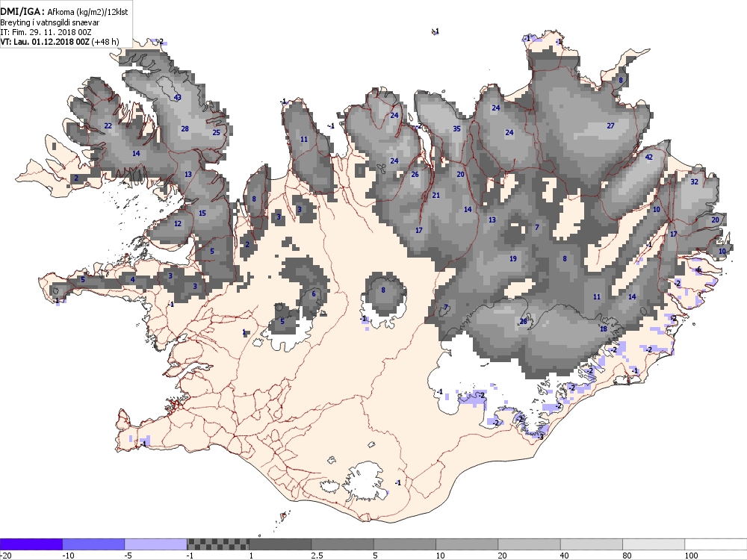
Task: Click the legend swatch between 10 and 20
Action: (467, 544)
